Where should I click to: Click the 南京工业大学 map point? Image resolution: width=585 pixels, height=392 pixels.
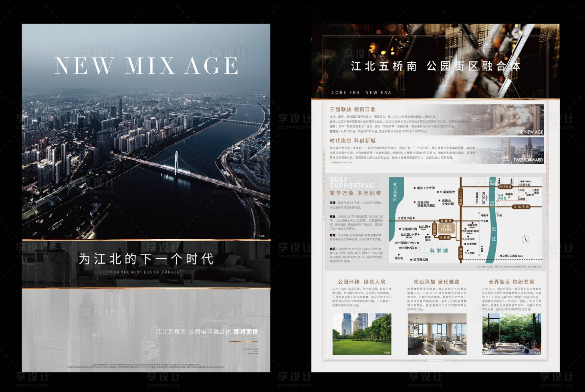click(x=424, y=188)
